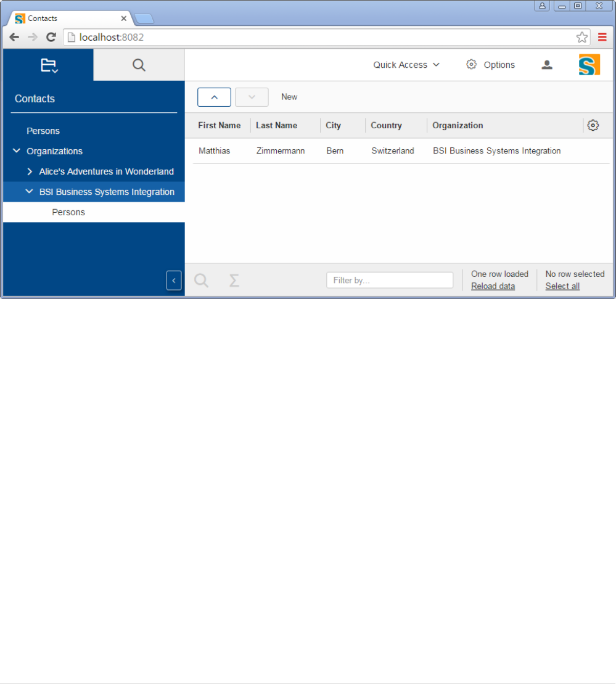616x684 pixels.
Task: Click the Options gear icon
Action: point(471,65)
